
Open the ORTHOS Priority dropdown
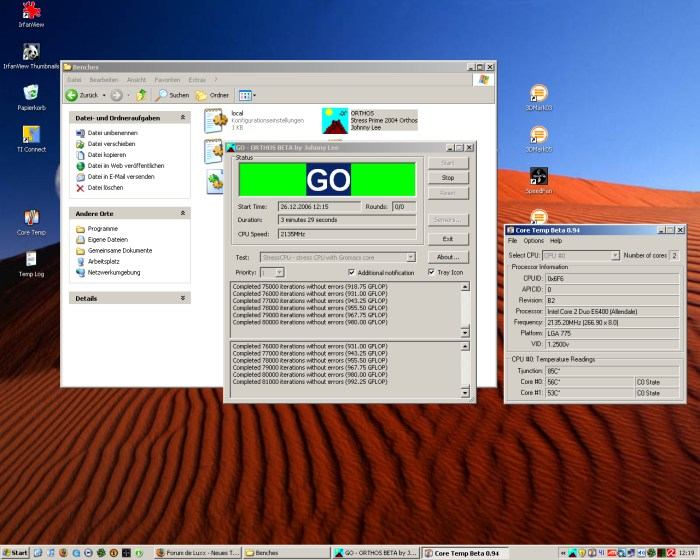(279, 272)
